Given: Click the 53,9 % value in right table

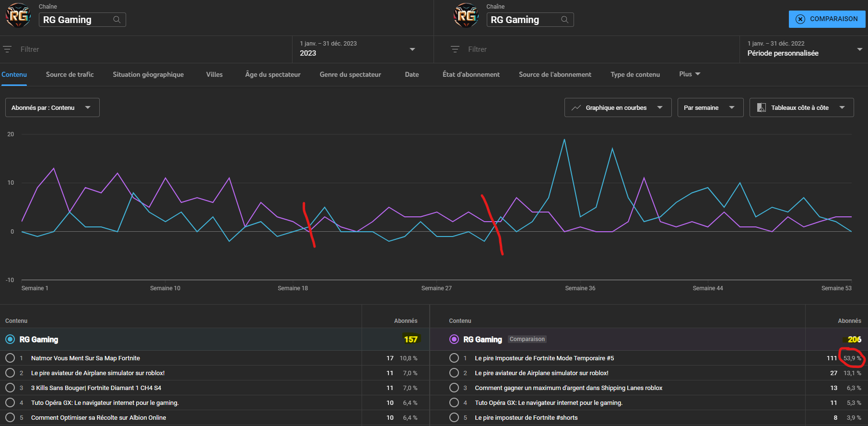Looking at the screenshot, I should [852, 358].
